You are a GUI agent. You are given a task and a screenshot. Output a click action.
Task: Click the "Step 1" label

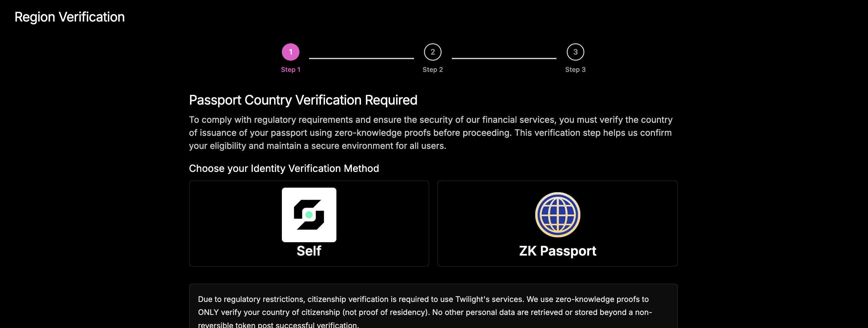(290, 69)
